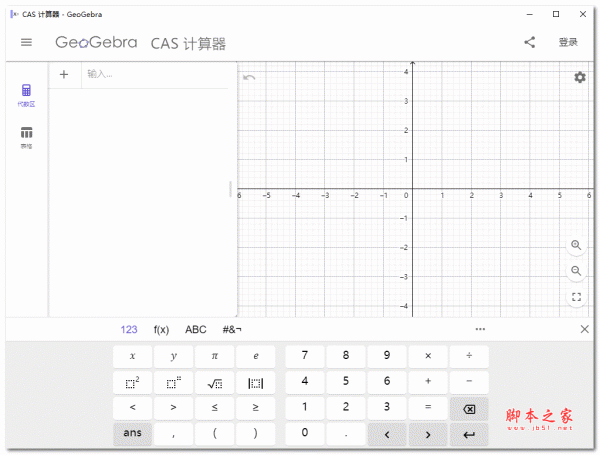Tap the π key
Screen dimensions: 600x455
[x=215, y=356]
